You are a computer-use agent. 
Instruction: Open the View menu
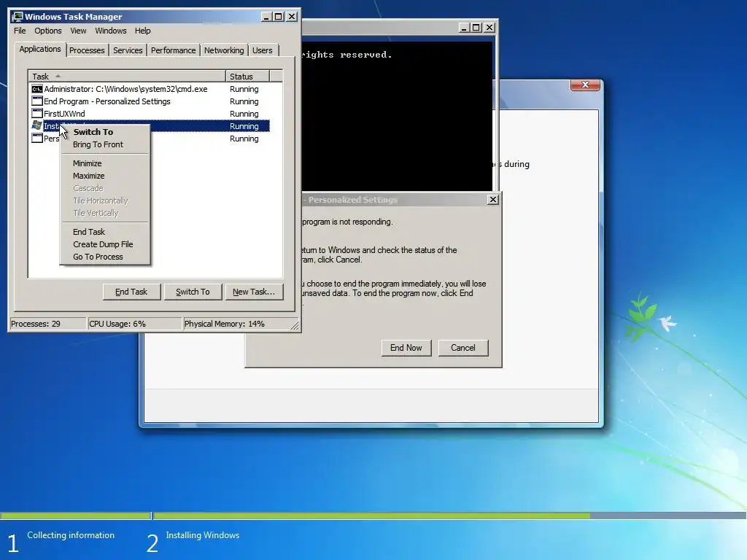pyautogui.click(x=78, y=31)
